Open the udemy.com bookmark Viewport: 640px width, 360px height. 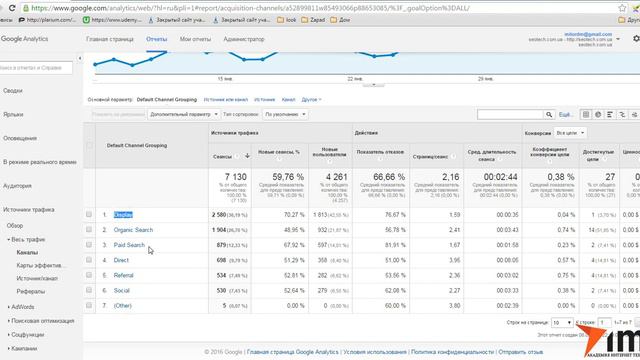point(112,20)
